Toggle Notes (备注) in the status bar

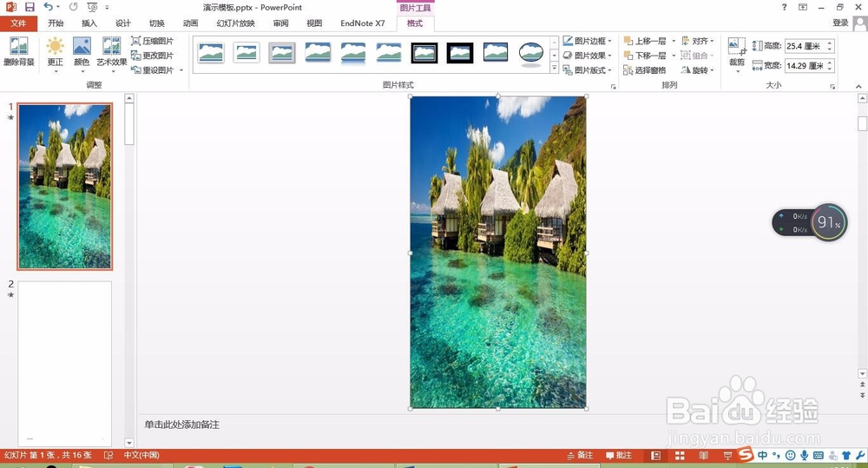click(x=580, y=455)
